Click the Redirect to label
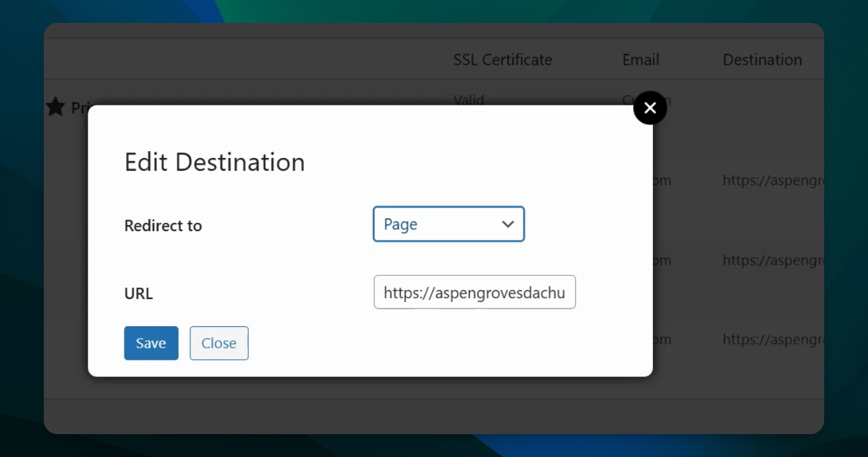Viewport: 868px width, 457px height. [x=163, y=225]
